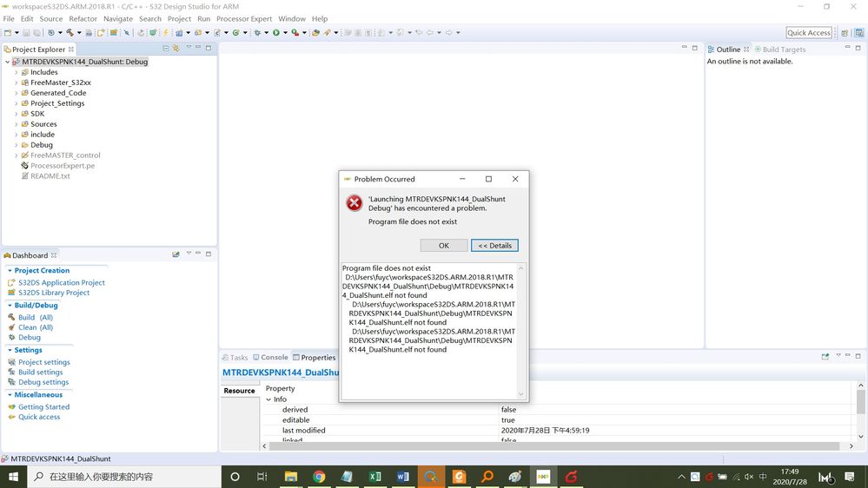Maximize the editor area
Viewport: 868px width, 488px height.
[695, 48]
